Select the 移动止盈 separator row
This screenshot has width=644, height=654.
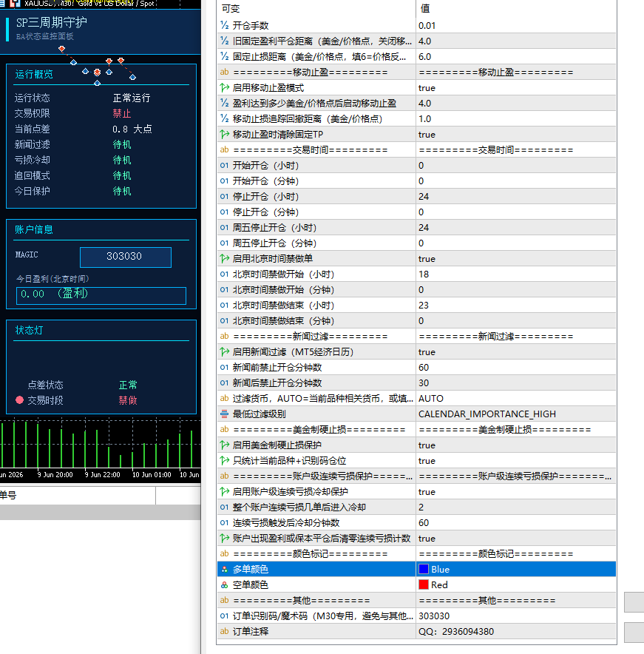click(416, 73)
